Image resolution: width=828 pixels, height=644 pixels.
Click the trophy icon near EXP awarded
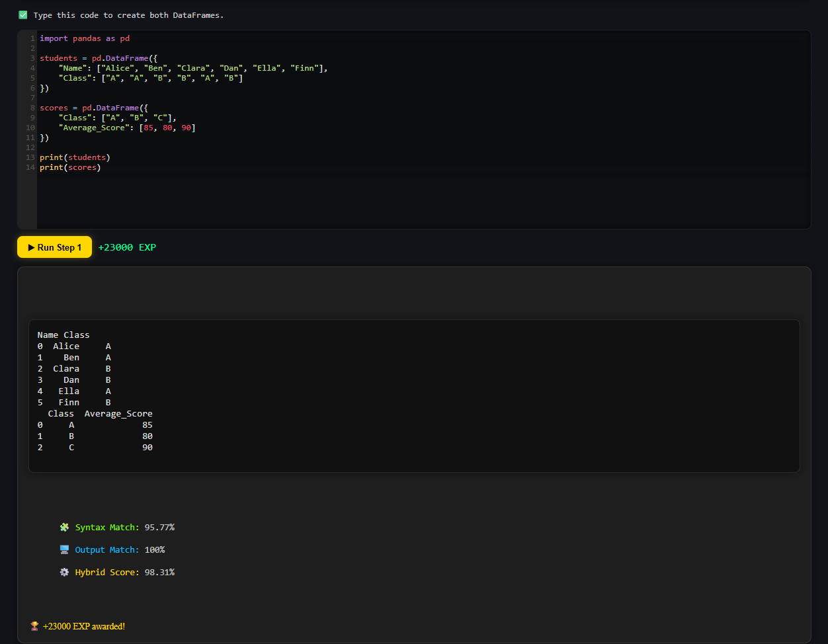34,626
